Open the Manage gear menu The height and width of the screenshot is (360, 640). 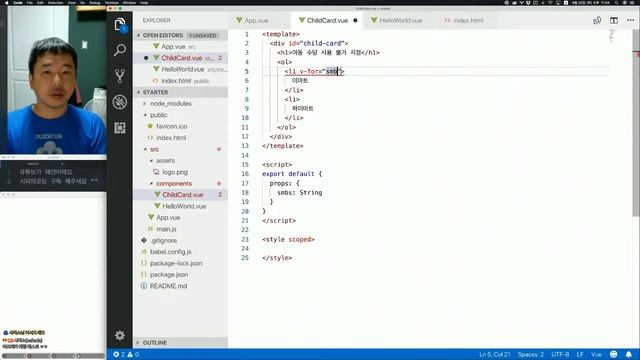(x=120, y=336)
